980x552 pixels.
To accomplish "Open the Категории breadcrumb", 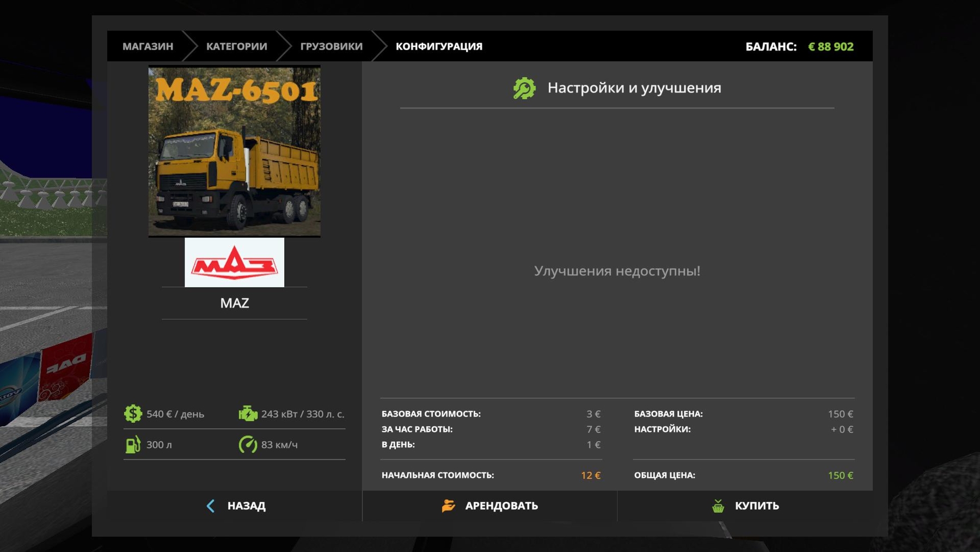I will (x=236, y=46).
